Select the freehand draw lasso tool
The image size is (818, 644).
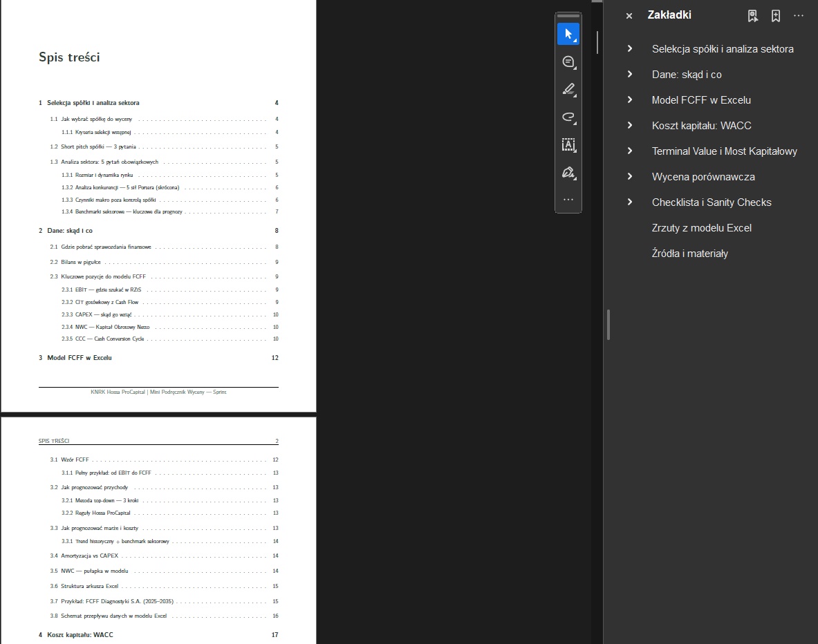(x=568, y=117)
